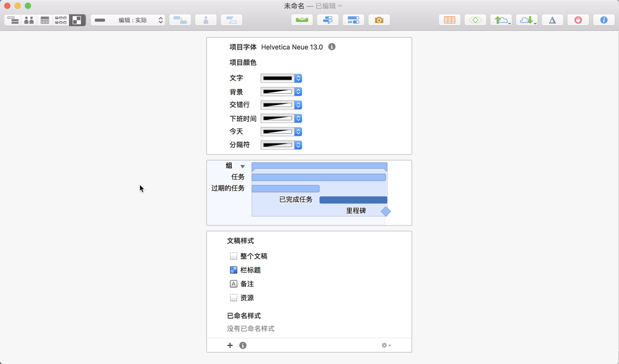619x364 pixels.
Task: Click the info button beside Helvetica Neue
Action: (x=331, y=47)
